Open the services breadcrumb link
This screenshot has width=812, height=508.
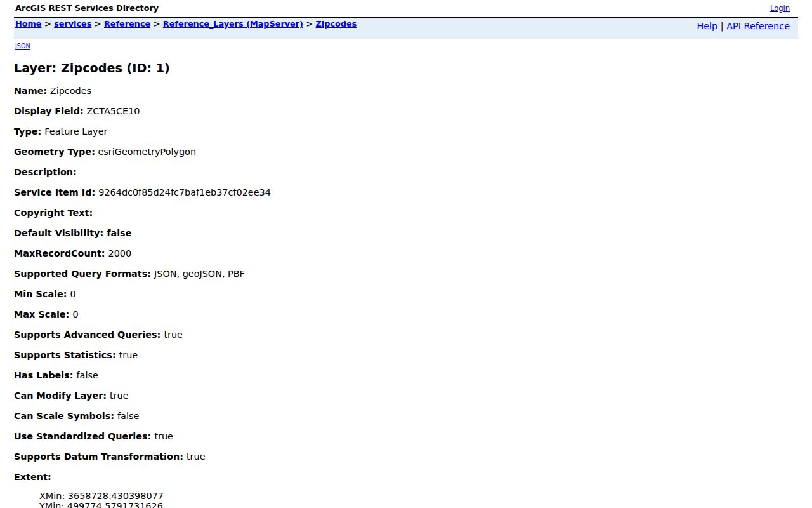pyautogui.click(x=73, y=24)
